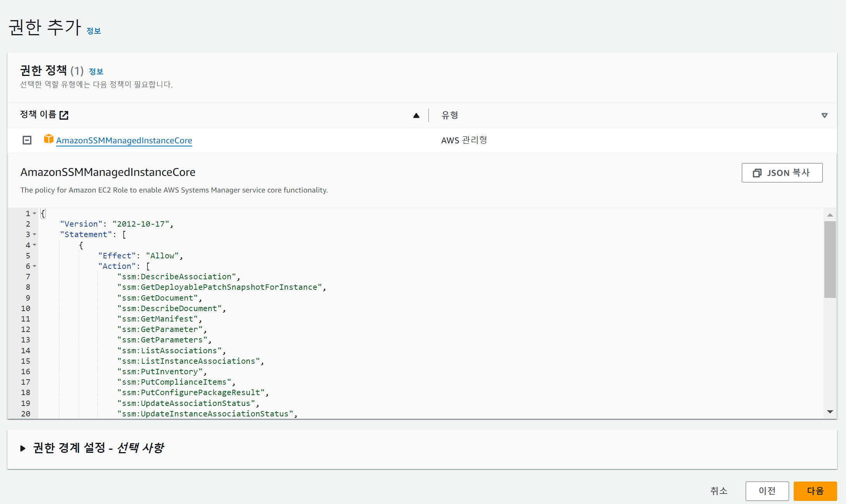
Task: Click the external link icon by 정책 이름
Action: [x=64, y=115]
